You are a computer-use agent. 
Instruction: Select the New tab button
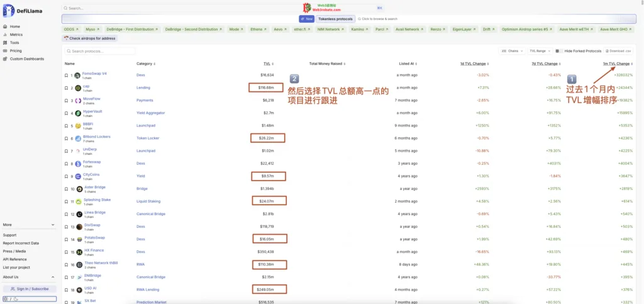pos(307,19)
